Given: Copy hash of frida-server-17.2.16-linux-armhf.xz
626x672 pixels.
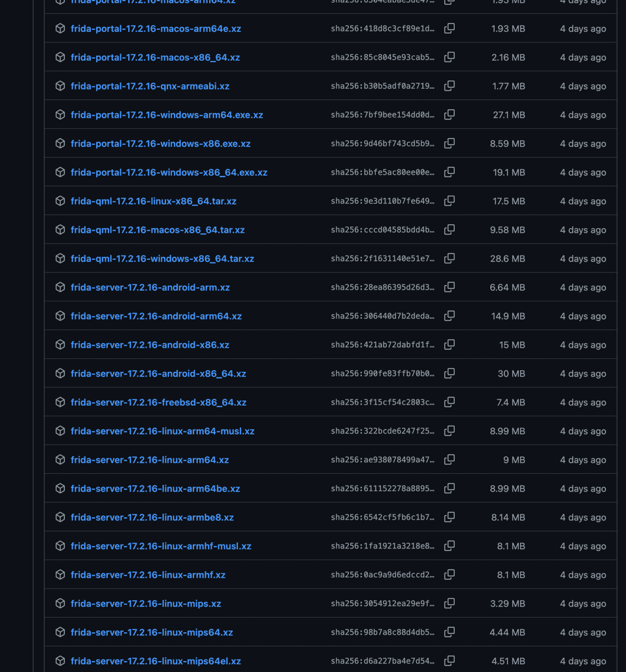Looking at the screenshot, I should tap(450, 575).
